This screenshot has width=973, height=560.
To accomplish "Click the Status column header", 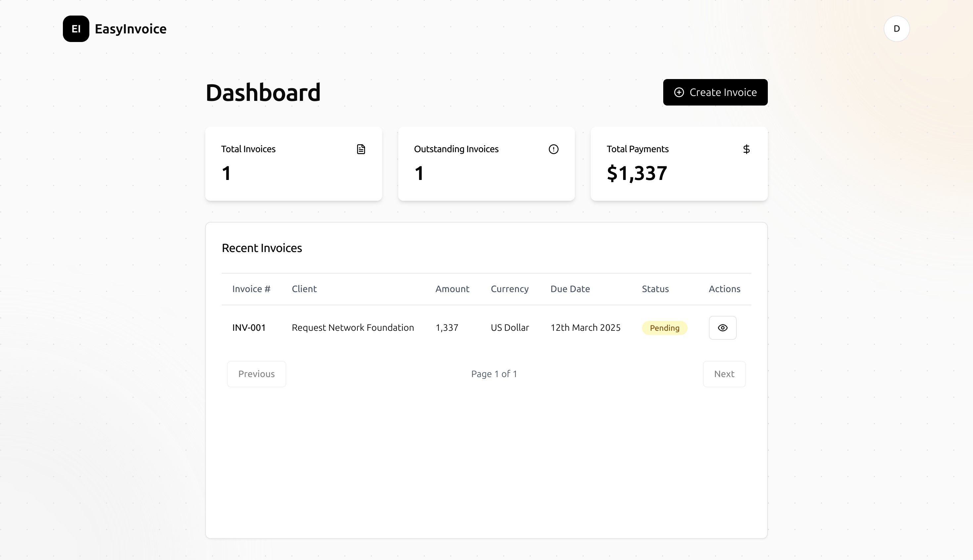I will pyautogui.click(x=655, y=289).
